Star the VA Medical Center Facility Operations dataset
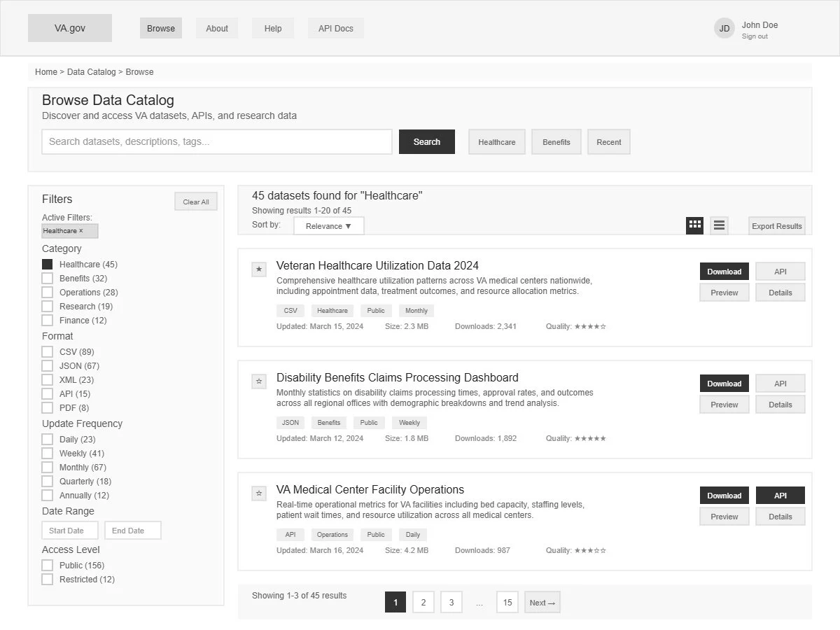The image size is (840, 630). coord(259,493)
